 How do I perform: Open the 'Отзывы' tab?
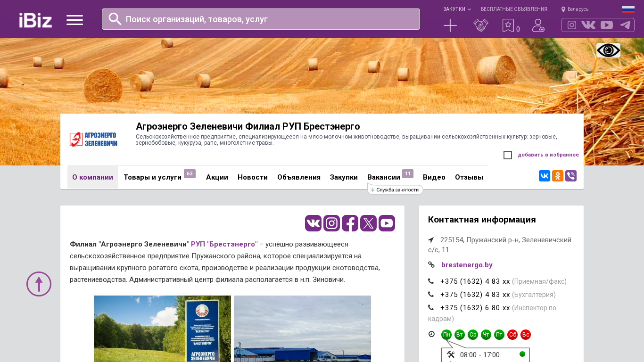(x=469, y=177)
